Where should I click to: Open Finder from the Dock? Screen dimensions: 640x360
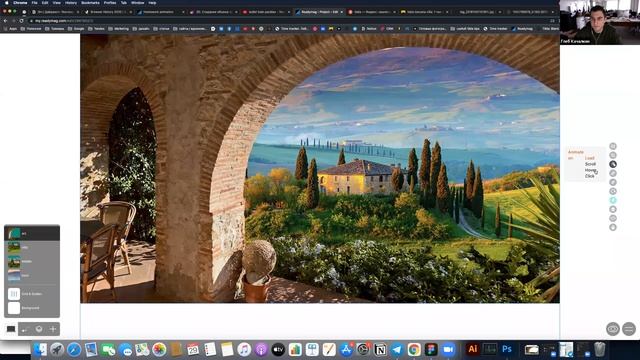(x=40, y=350)
